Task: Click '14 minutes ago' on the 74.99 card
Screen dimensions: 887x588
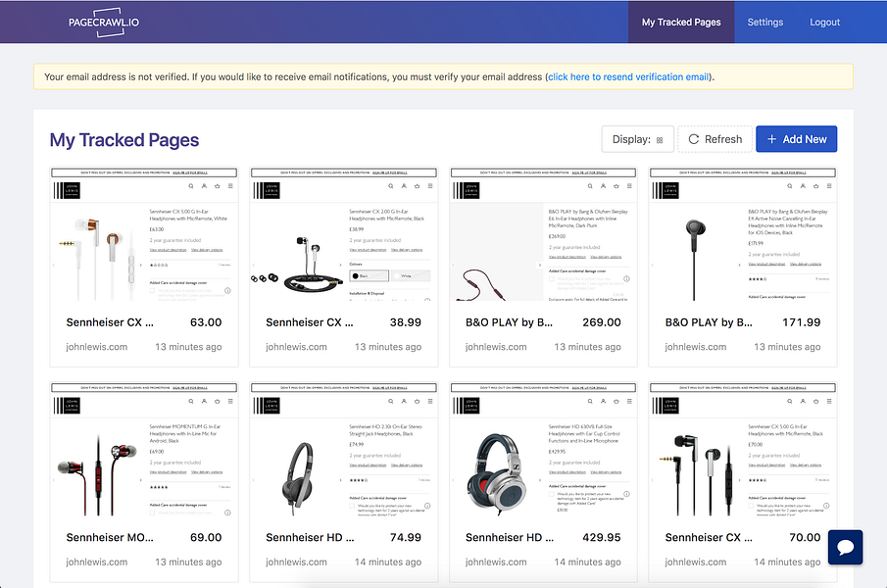Action: pos(388,562)
